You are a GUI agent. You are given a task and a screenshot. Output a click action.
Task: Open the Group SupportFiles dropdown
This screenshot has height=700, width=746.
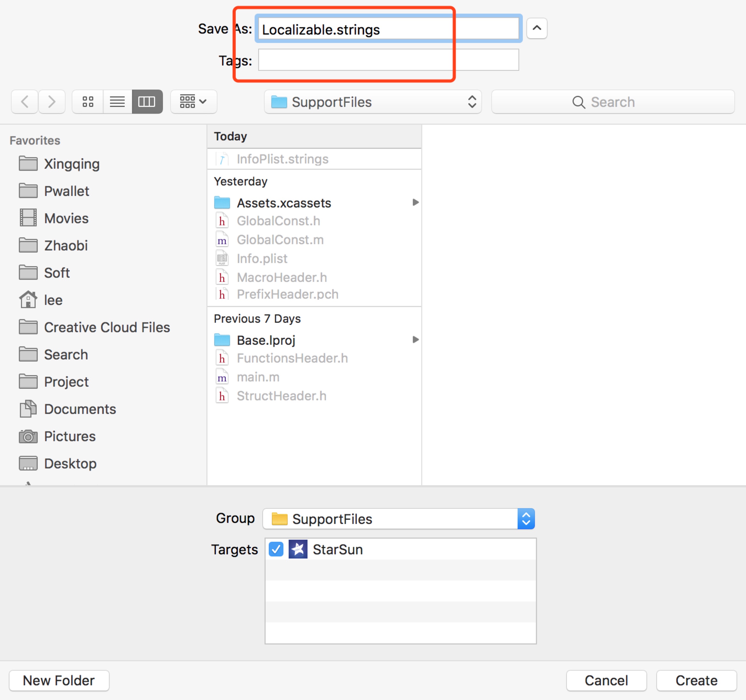(398, 519)
